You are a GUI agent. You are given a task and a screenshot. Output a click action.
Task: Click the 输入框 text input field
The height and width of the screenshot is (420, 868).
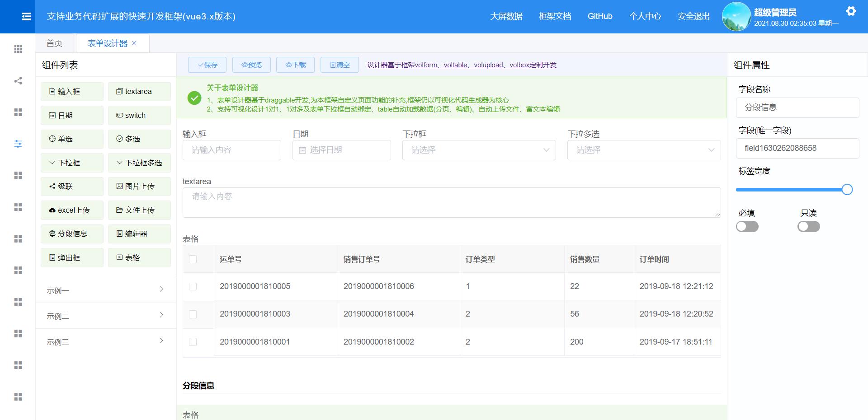(231, 150)
